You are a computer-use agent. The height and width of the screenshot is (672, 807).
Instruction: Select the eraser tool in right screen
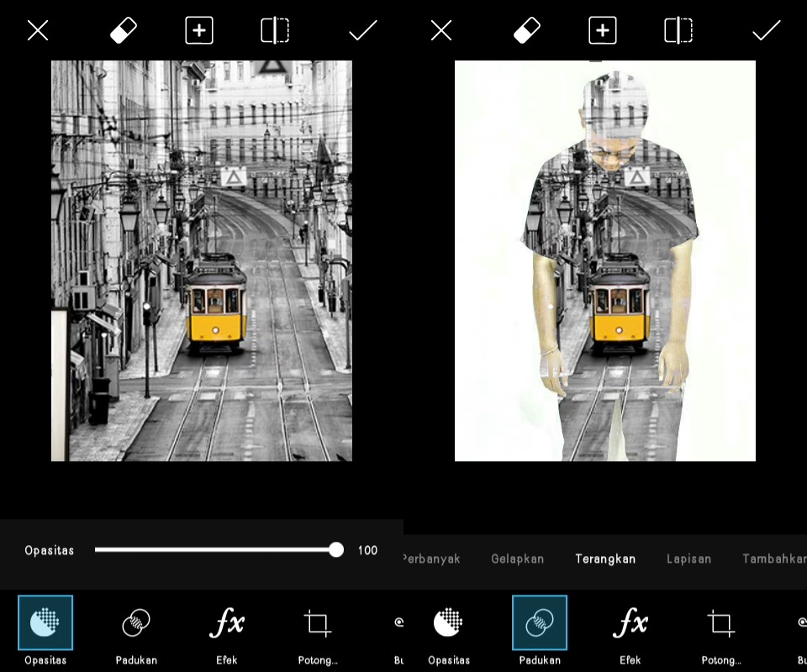point(527,30)
